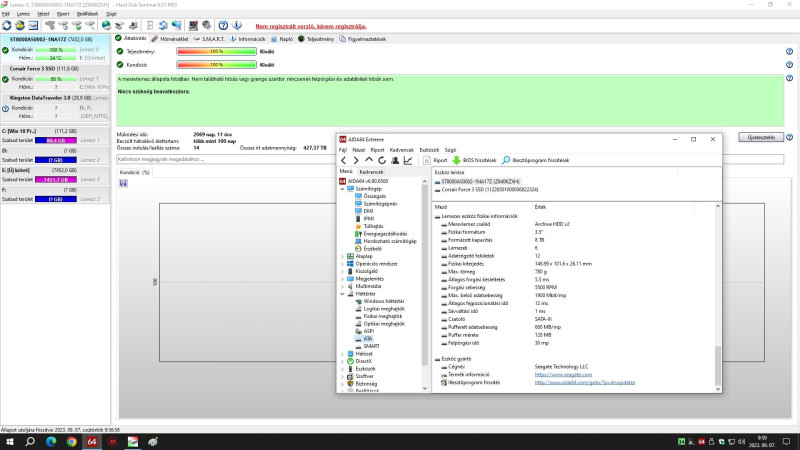Click the globe icon in Hard Disk Sentinel toolbar
800x450 pixels.
tap(106, 25)
